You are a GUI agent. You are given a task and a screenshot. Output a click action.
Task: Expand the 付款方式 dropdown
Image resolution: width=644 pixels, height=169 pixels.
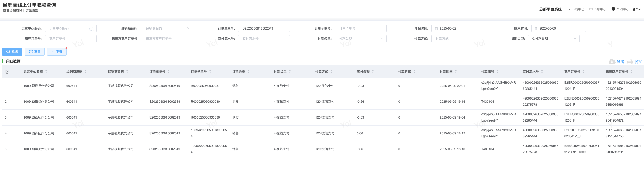coord(457,39)
